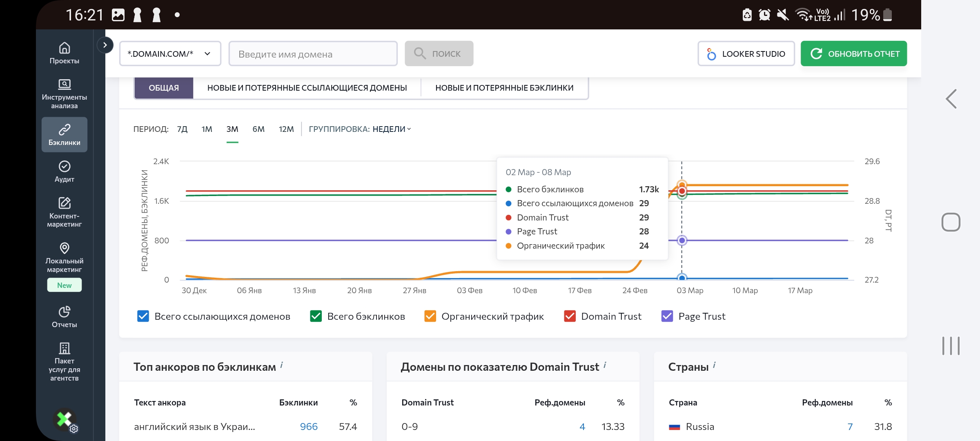980x441 pixels.
Task: Open the Projects home icon
Action: pos(65,49)
